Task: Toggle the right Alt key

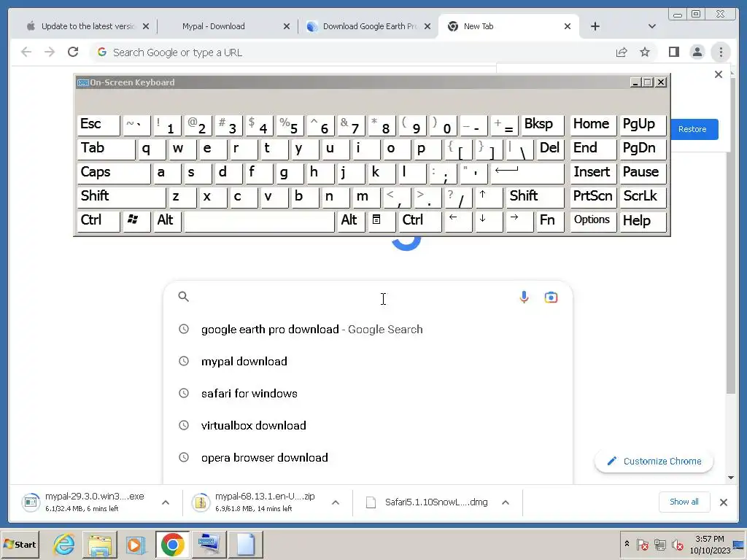Action: (351, 221)
